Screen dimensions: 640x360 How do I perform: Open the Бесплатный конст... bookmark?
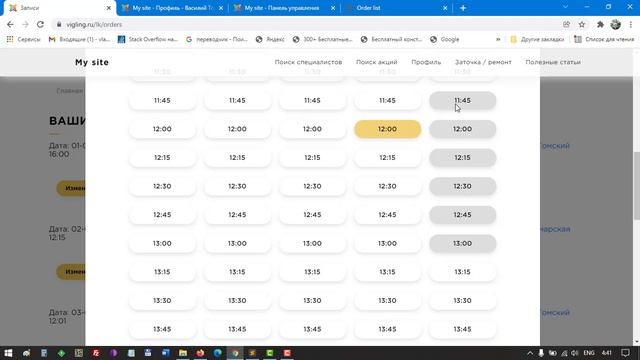click(391, 40)
